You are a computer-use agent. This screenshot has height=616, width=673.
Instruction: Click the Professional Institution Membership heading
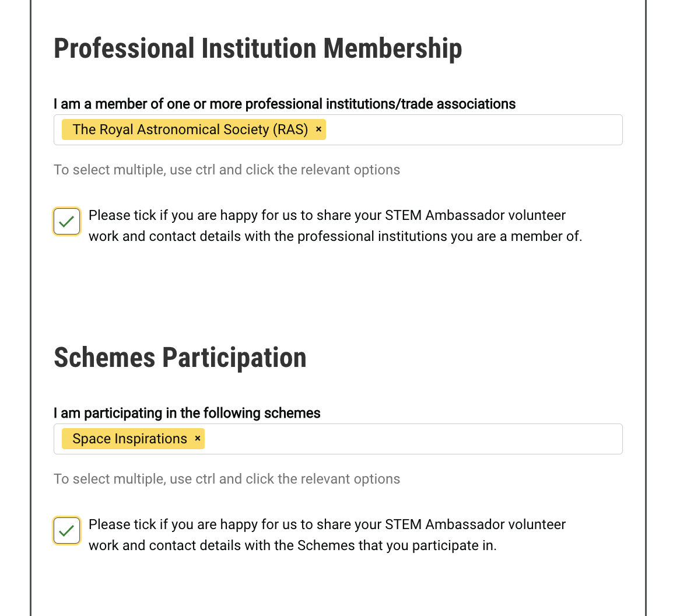click(258, 48)
